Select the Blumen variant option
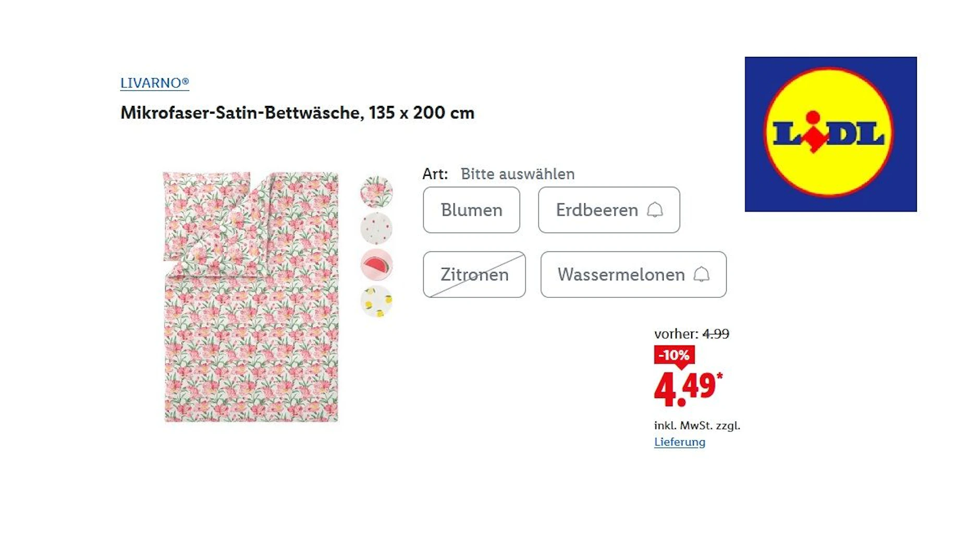 point(471,210)
